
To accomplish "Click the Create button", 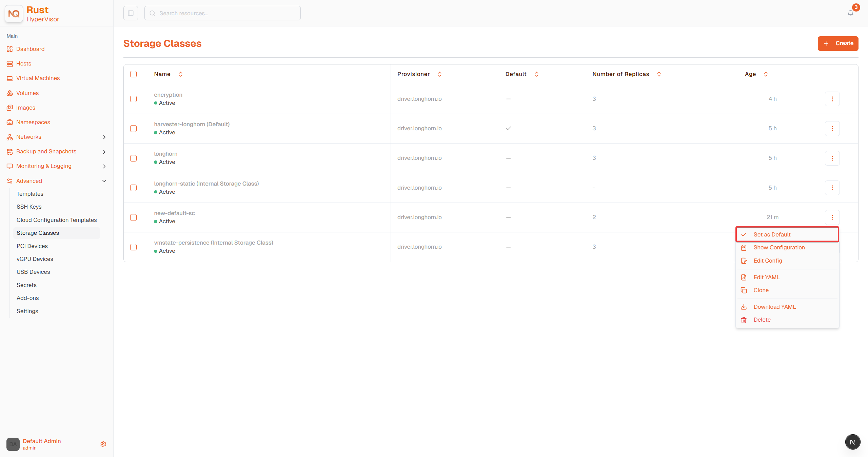I will 838,43.
